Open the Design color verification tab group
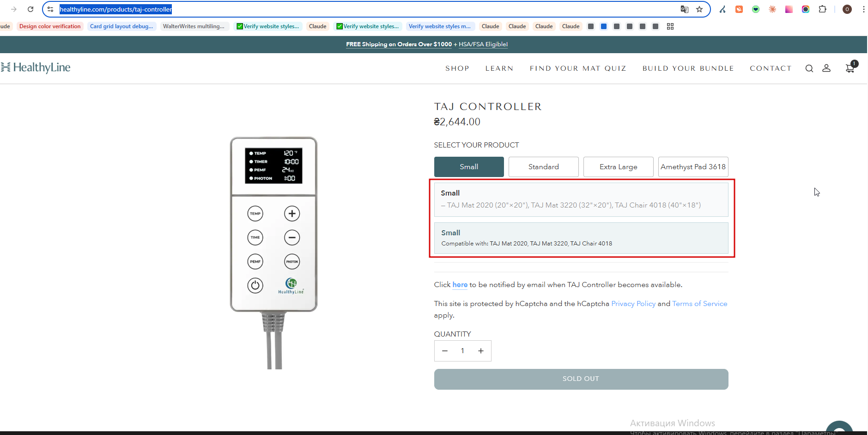This screenshot has height=435, width=868. pos(50,26)
